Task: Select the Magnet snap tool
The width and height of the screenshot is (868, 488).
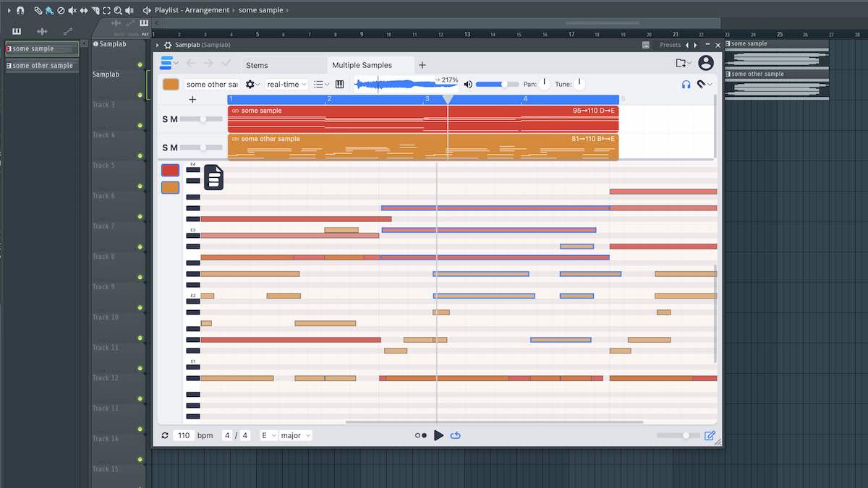Action: click(x=20, y=11)
